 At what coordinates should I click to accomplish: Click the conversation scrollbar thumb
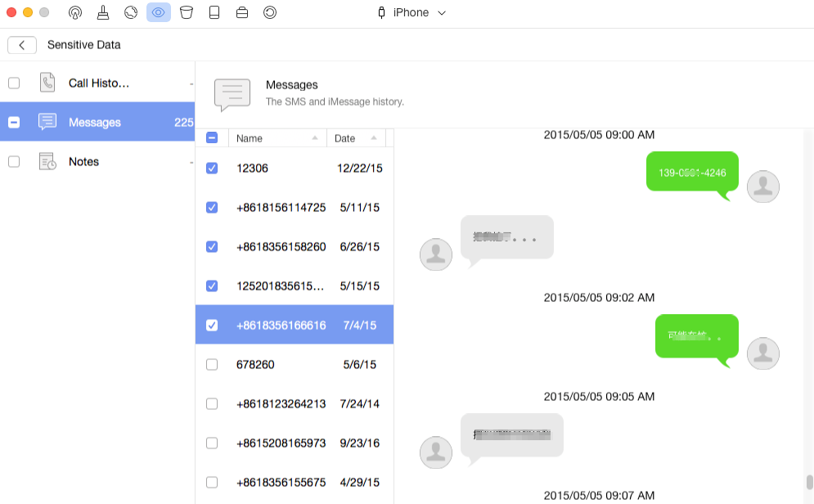pos(809,482)
